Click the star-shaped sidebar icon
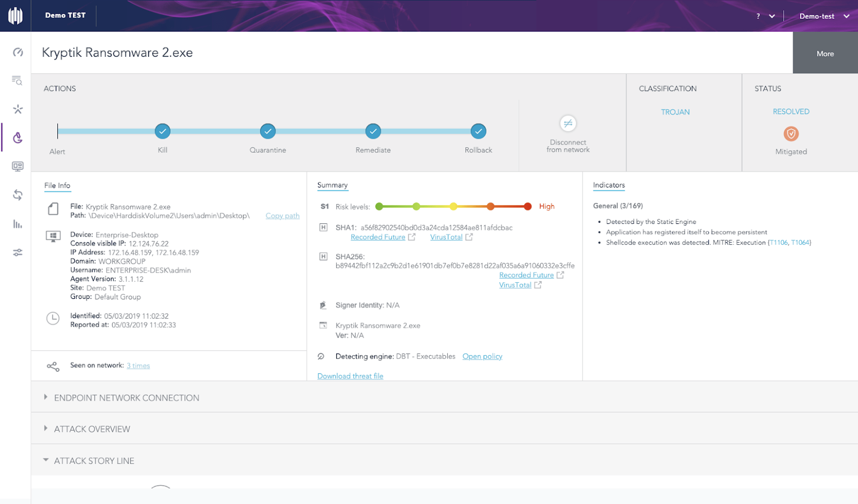The height and width of the screenshot is (504, 858). [18, 109]
